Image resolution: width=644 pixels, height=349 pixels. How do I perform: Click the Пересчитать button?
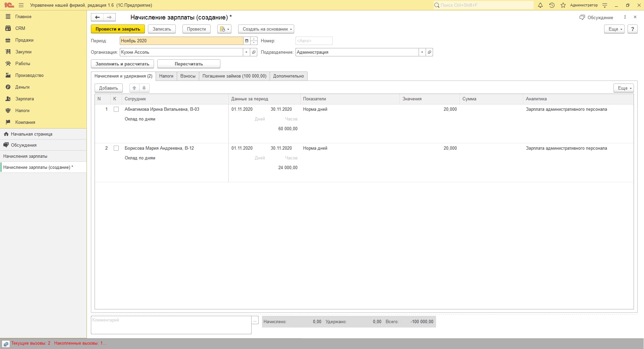pyautogui.click(x=189, y=64)
